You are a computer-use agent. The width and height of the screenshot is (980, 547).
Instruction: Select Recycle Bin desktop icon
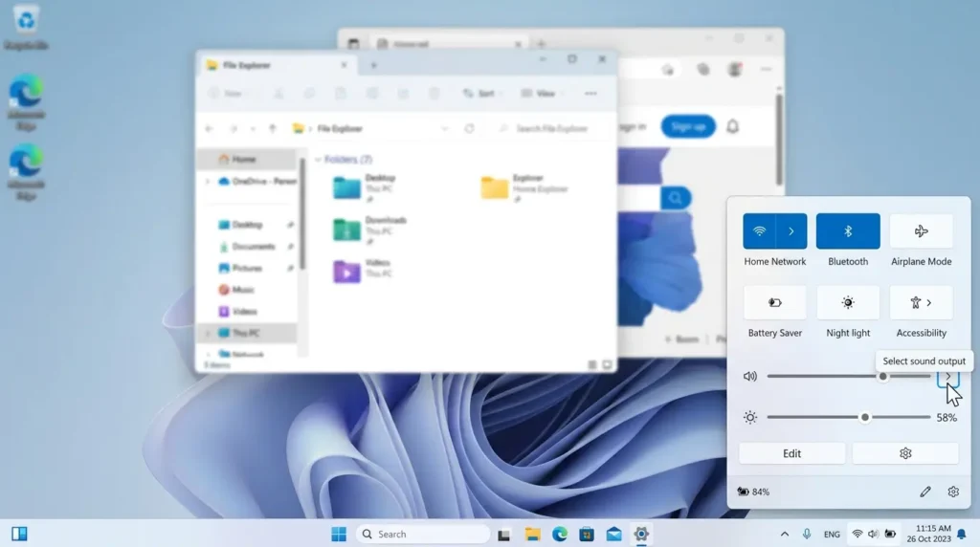(x=26, y=26)
